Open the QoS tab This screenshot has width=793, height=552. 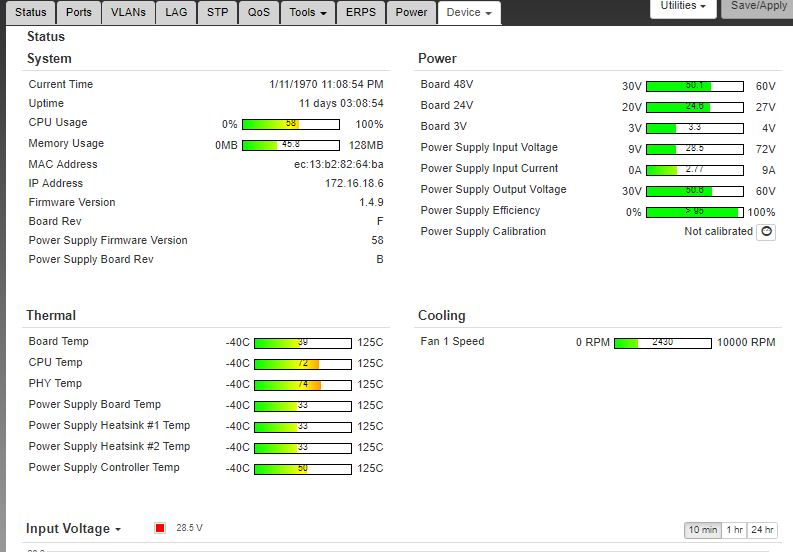pos(259,13)
